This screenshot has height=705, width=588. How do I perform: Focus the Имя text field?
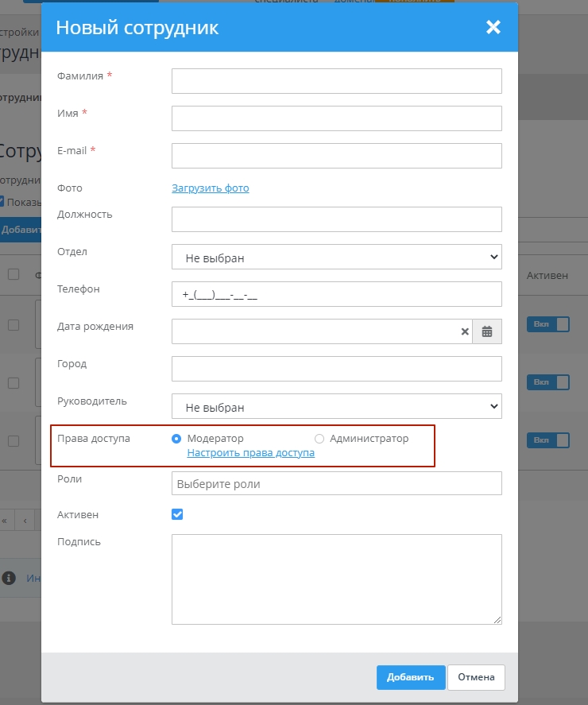(336, 118)
